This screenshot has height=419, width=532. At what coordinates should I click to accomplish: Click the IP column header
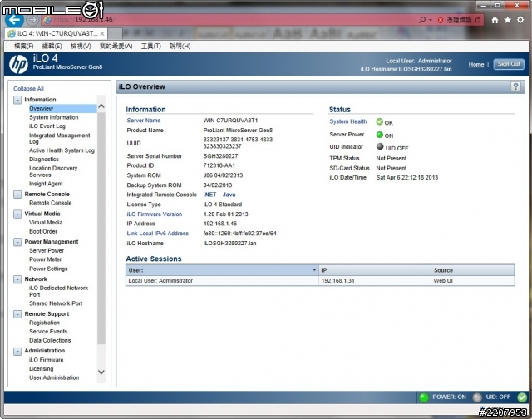(x=375, y=270)
